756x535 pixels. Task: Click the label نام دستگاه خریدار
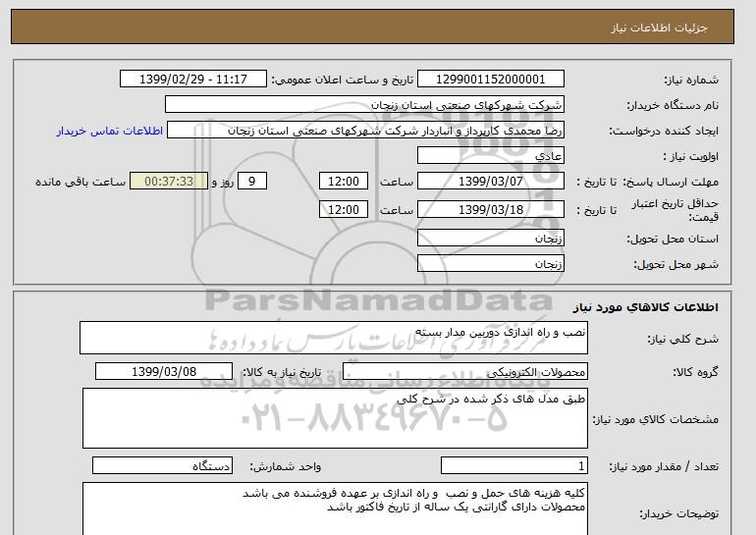coord(673,106)
